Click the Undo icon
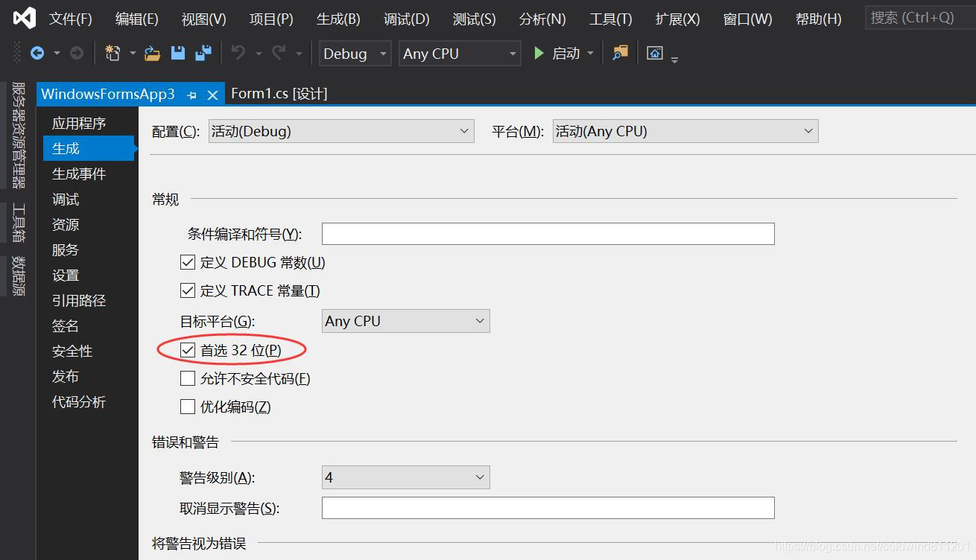This screenshot has width=976, height=560. tap(238, 53)
